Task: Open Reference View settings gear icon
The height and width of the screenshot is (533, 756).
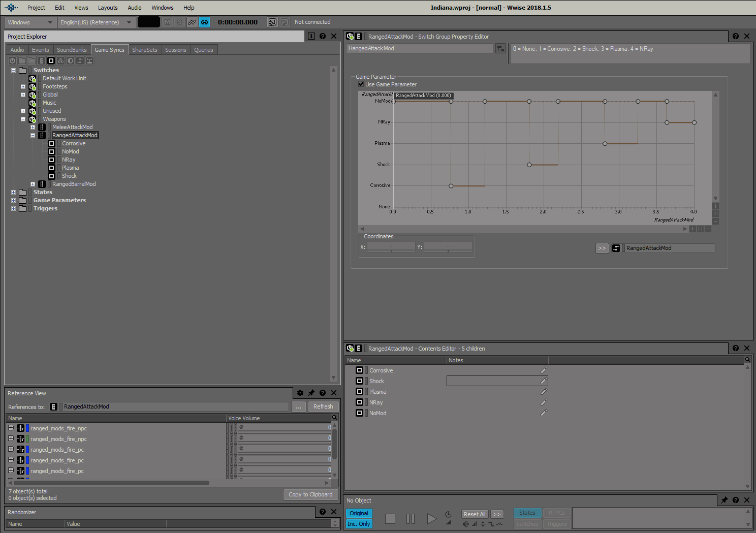Action: [x=300, y=393]
